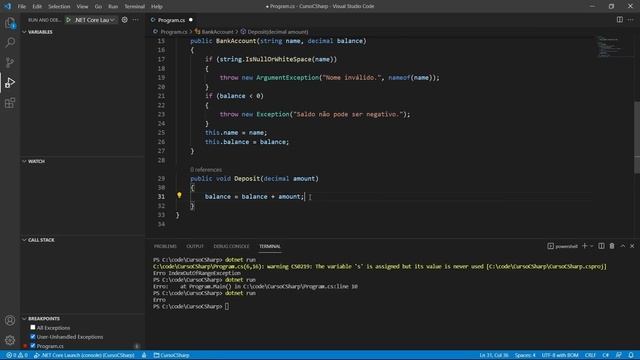Click the Ln 31 cursor position indicator

point(494,355)
